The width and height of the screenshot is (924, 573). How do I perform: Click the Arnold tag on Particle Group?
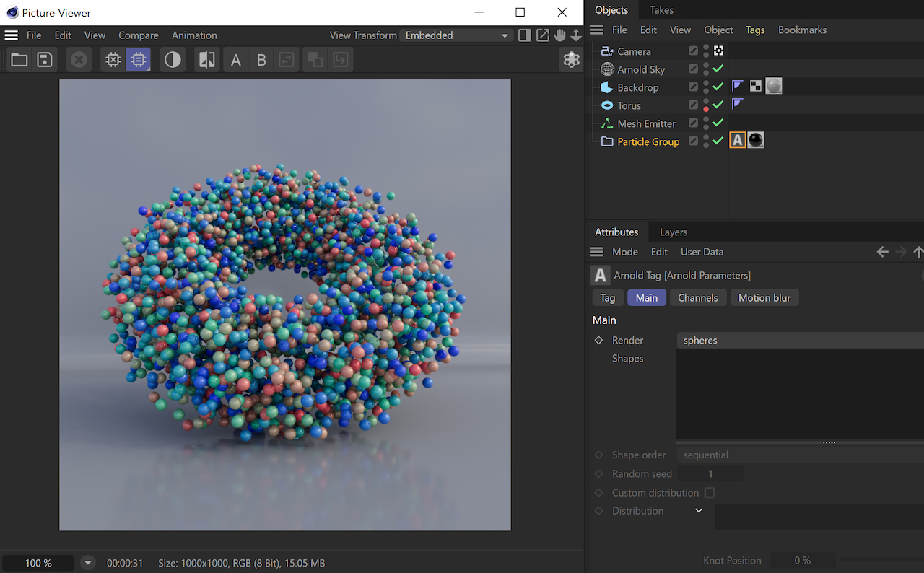point(737,141)
